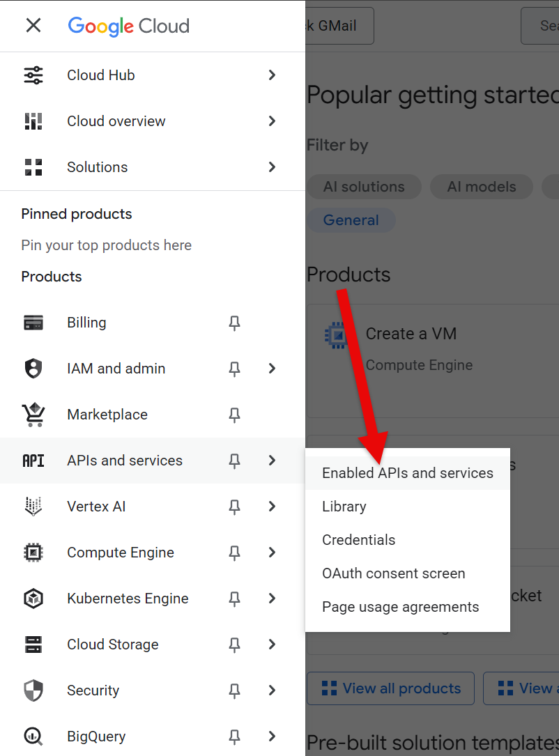Select the General filter chip
Image resolution: width=559 pixels, height=756 pixels.
351,220
